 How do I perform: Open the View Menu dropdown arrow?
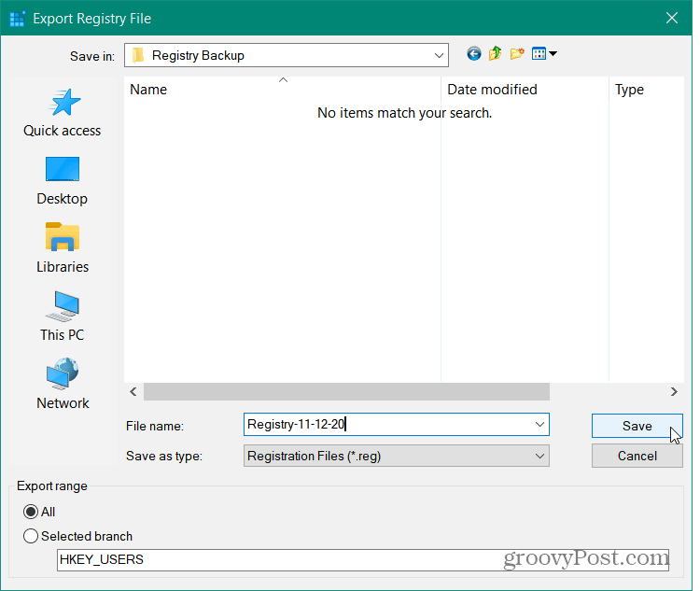[553, 54]
